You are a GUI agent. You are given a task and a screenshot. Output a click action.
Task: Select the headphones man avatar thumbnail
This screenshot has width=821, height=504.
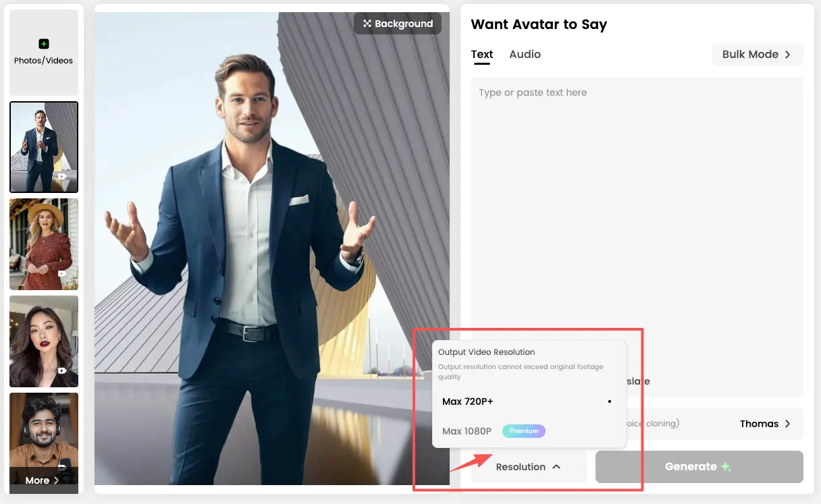44,430
